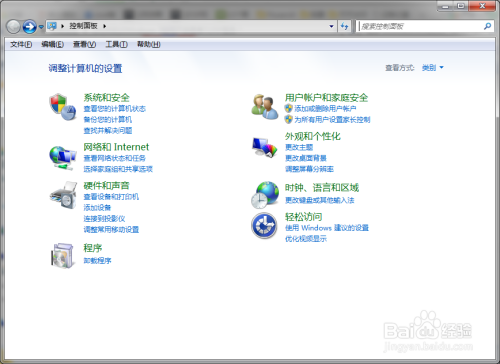Click 卸载程序 link

click(x=97, y=261)
